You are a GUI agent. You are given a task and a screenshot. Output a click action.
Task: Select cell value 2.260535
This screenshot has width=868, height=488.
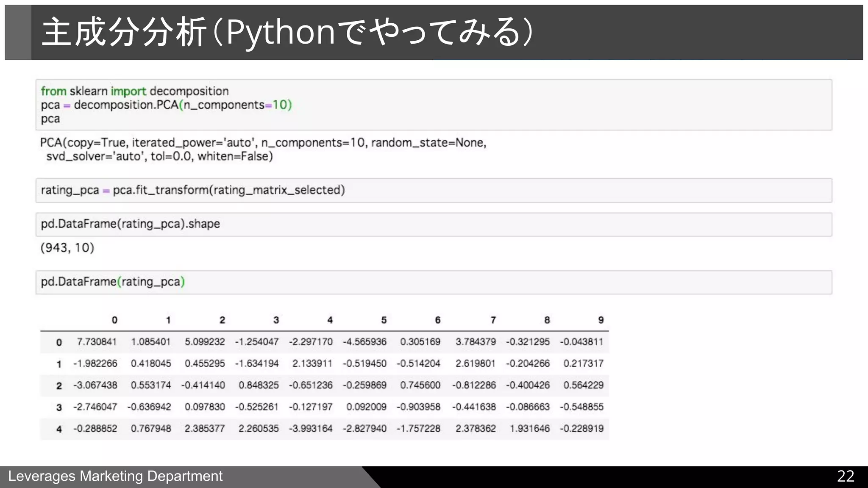259,429
